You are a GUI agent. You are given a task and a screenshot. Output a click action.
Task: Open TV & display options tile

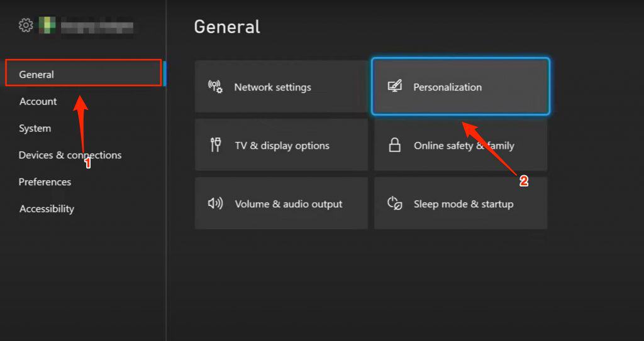point(281,145)
